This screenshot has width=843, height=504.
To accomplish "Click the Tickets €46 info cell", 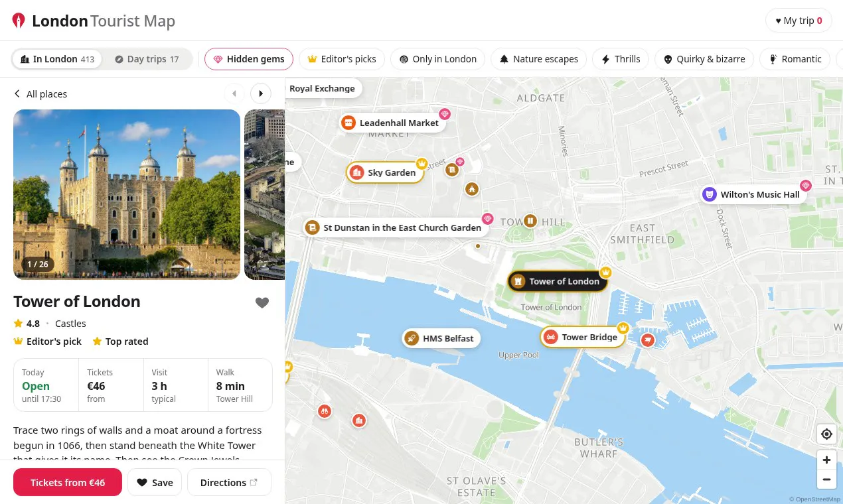I will (x=111, y=385).
